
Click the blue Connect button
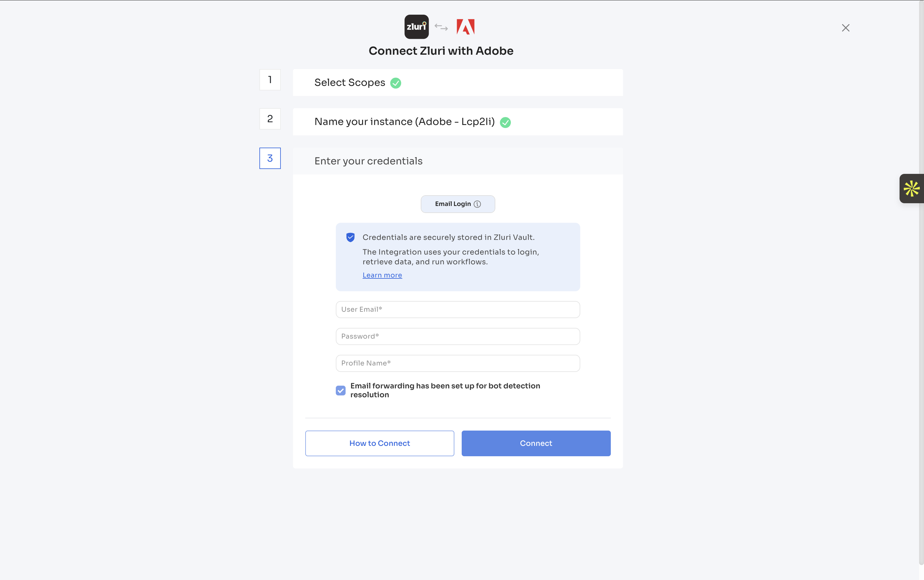point(536,443)
